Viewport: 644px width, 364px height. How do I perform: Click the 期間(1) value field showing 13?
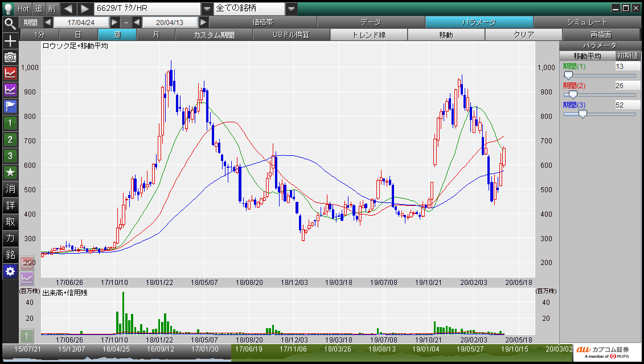pos(627,67)
